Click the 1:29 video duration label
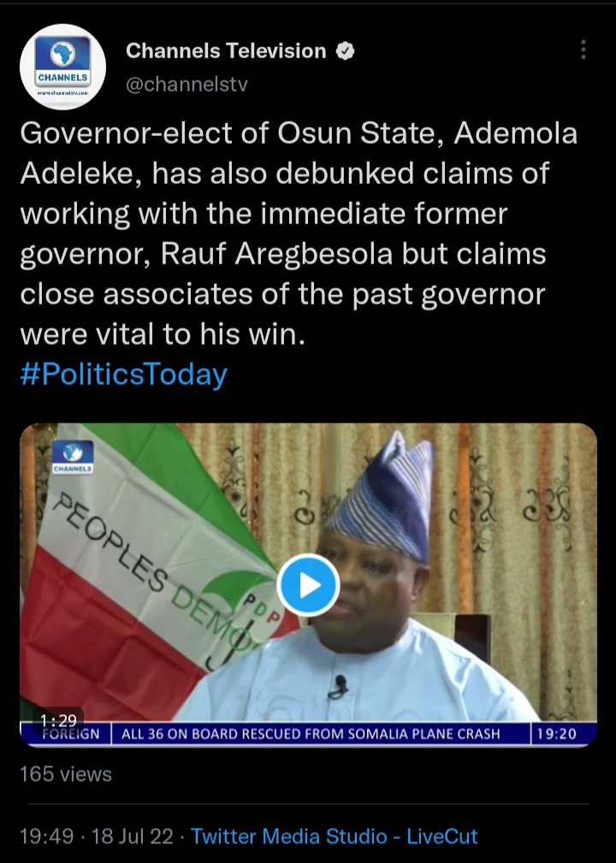The image size is (616, 863). pyautogui.click(x=58, y=719)
